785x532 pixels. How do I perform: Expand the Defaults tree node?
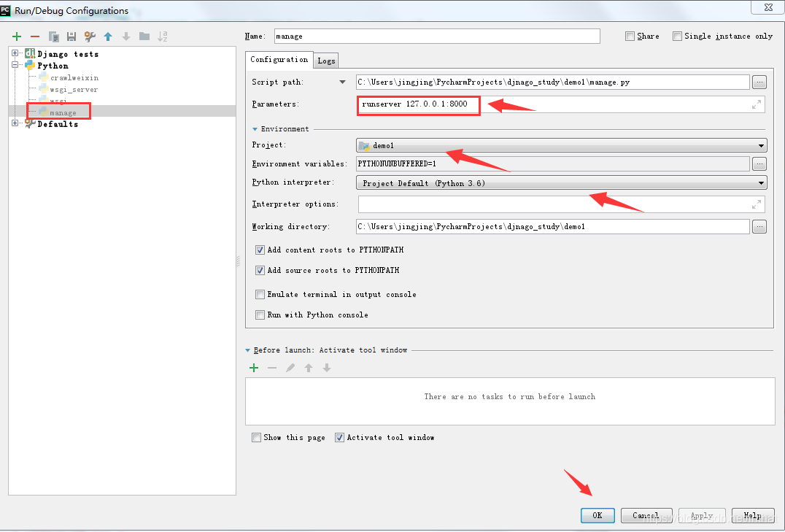tap(15, 123)
